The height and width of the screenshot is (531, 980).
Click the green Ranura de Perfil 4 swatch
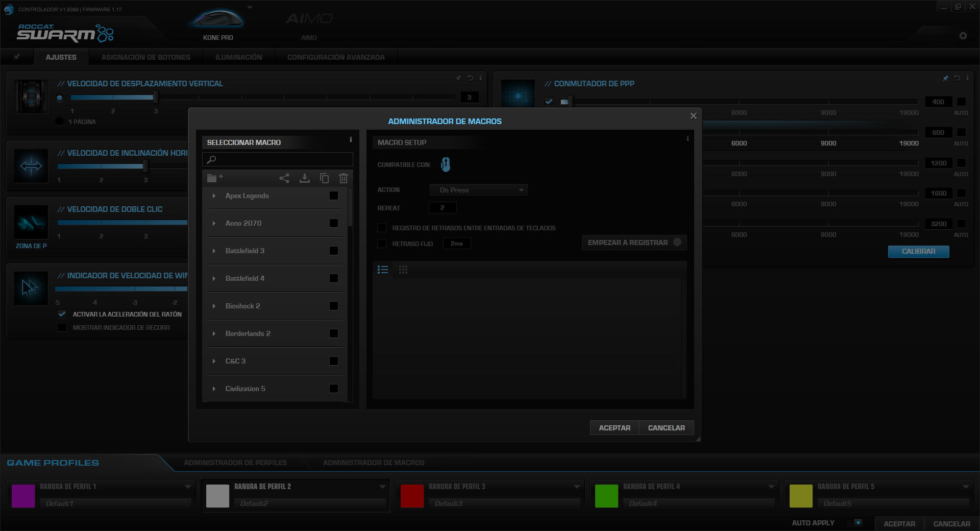(x=606, y=496)
